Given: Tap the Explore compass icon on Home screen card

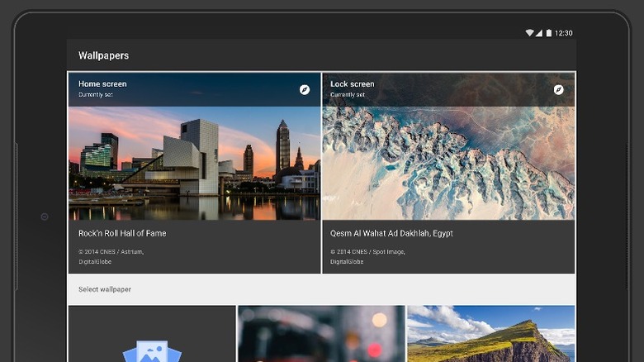Looking at the screenshot, I should point(305,89).
